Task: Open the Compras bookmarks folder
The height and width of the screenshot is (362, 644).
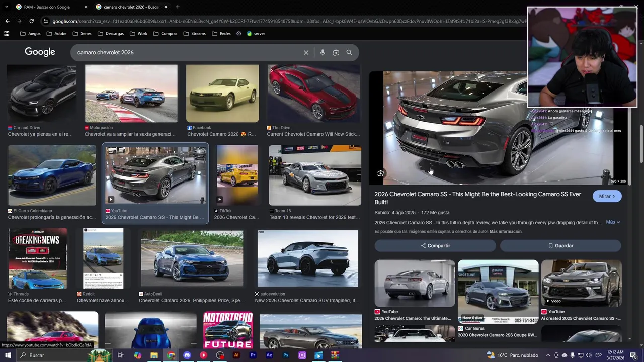Action: tap(165, 34)
